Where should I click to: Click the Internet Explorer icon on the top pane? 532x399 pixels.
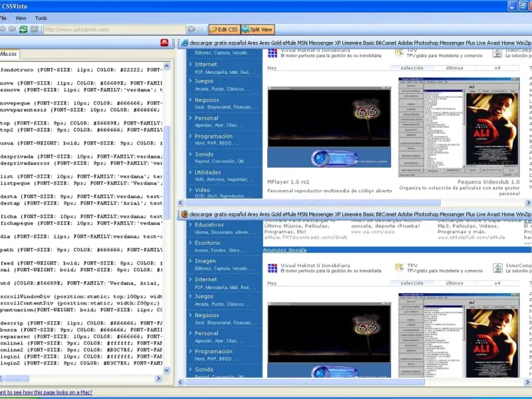[185, 43]
